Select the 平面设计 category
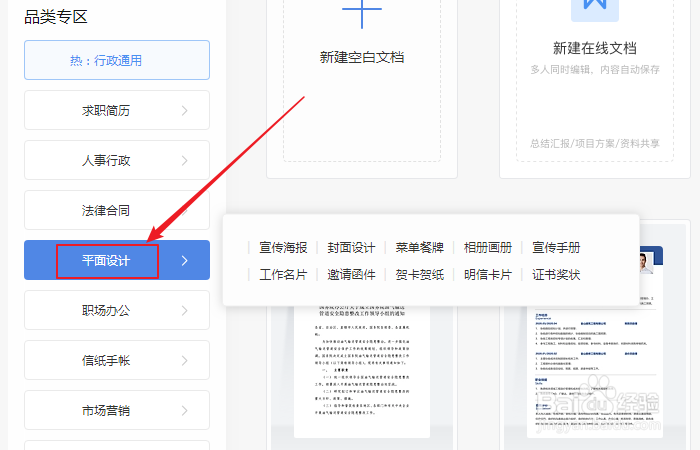 117,260
